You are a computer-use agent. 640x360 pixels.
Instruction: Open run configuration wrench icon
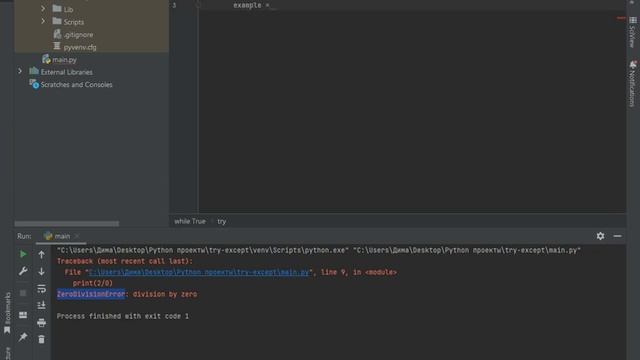[23, 271]
